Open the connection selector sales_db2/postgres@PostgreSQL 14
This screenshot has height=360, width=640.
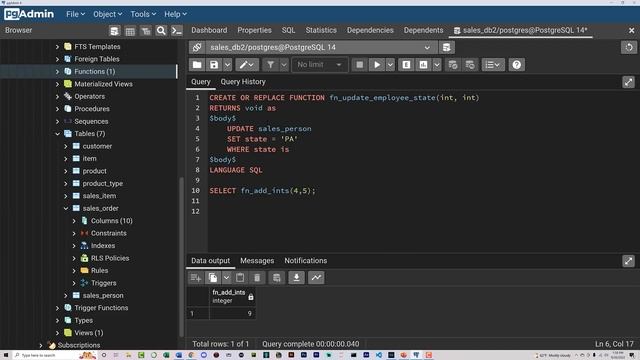321,47
